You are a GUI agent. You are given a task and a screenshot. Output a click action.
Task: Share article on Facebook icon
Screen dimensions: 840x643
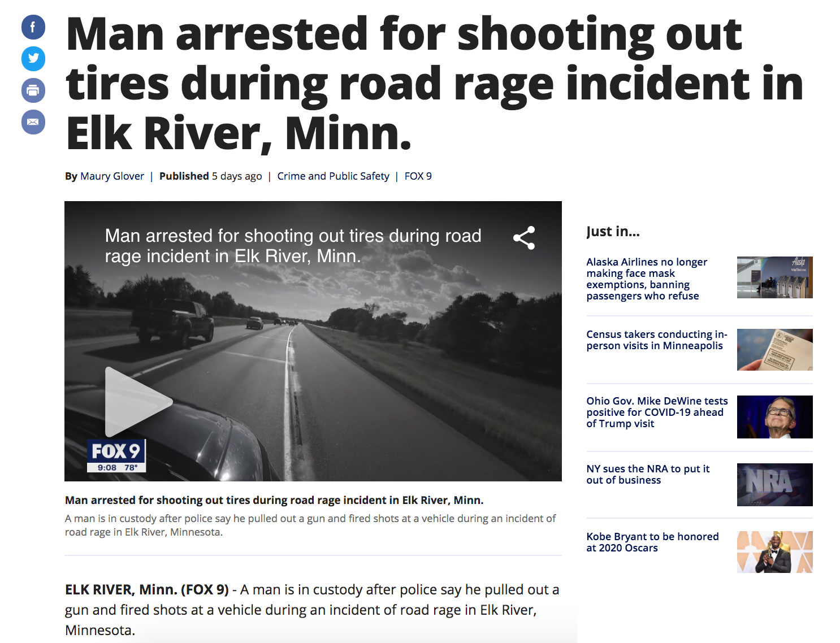coord(33,27)
